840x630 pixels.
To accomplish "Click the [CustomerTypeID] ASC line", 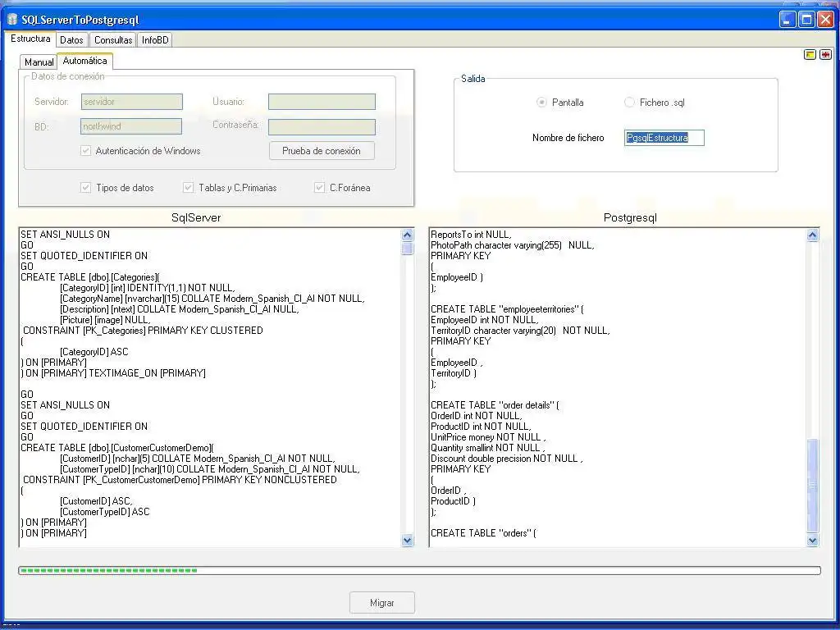I will 105,512.
